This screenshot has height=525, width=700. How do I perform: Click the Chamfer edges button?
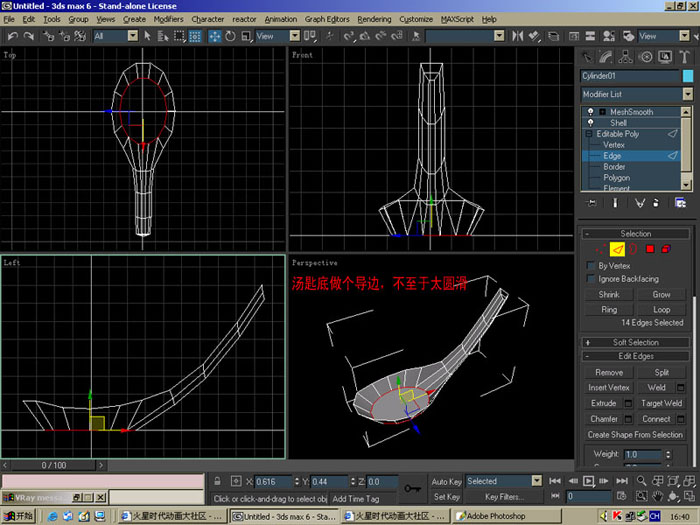tap(604, 419)
